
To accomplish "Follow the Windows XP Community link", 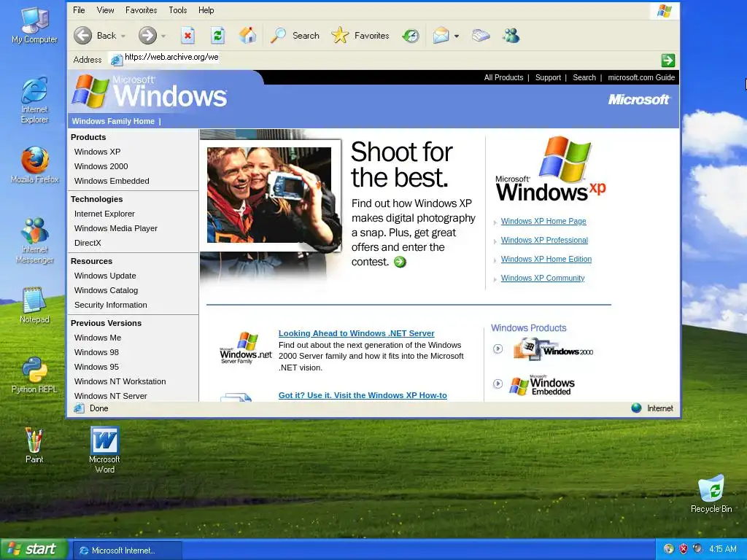I will pos(543,278).
